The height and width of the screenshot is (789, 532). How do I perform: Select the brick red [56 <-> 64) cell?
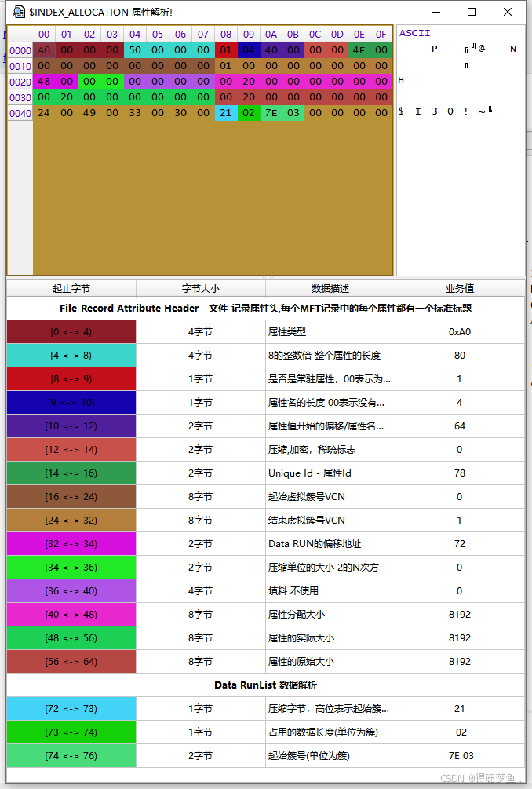click(x=71, y=661)
